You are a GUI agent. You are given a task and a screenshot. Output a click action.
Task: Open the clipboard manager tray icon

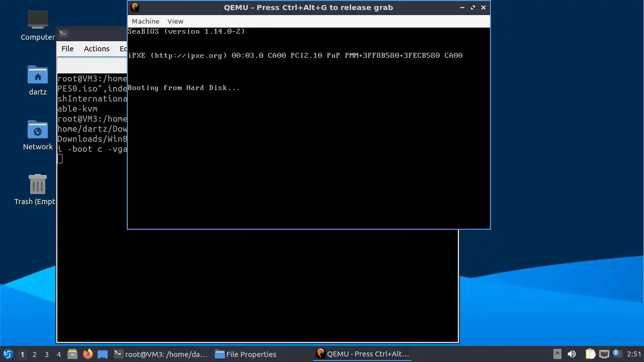click(590, 354)
